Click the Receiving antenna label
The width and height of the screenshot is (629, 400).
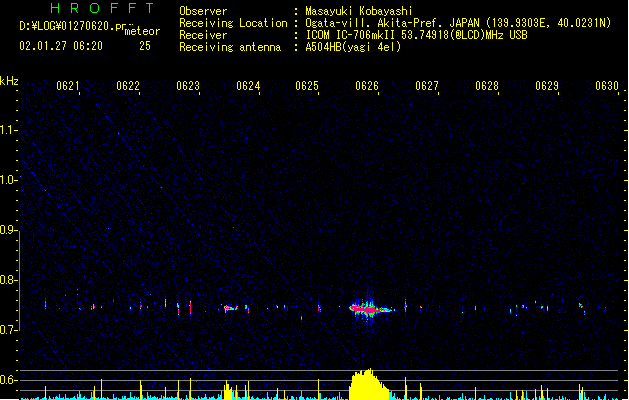coord(230,47)
